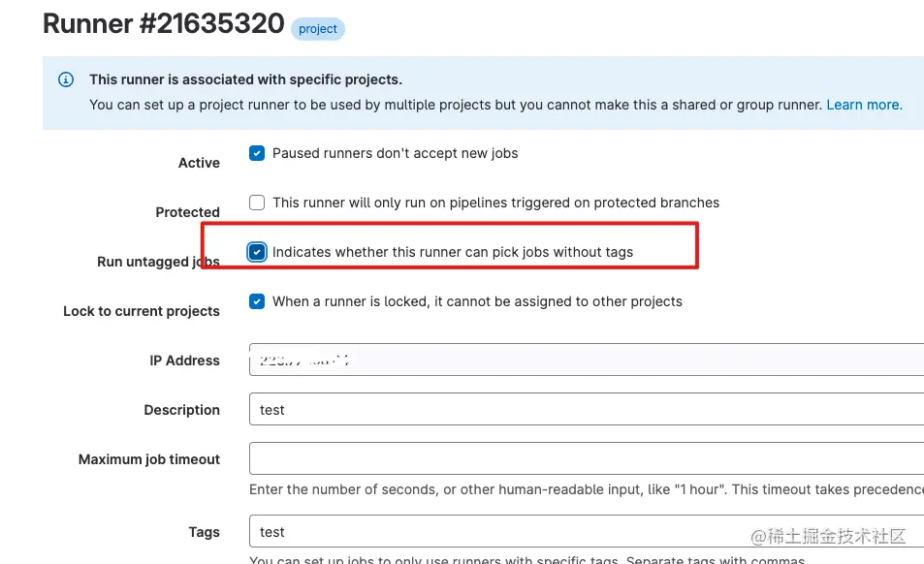Open the Learn more link
The width and height of the screenshot is (924, 564).
863,105
